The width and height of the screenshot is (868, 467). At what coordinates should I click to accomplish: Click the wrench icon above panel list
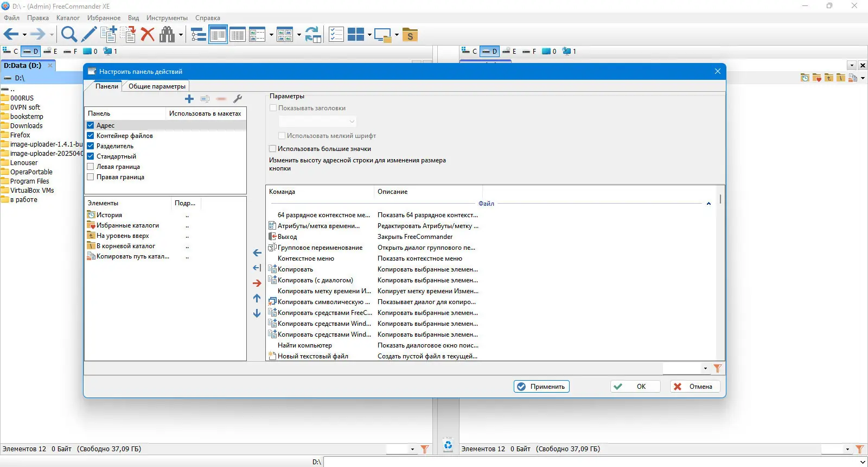237,99
